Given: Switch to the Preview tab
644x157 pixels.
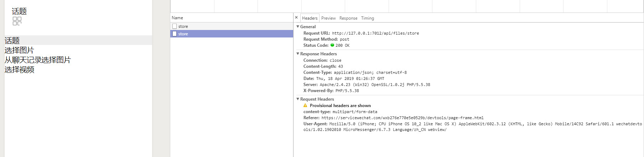Looking at the screenshot, I should coord(328,18).
